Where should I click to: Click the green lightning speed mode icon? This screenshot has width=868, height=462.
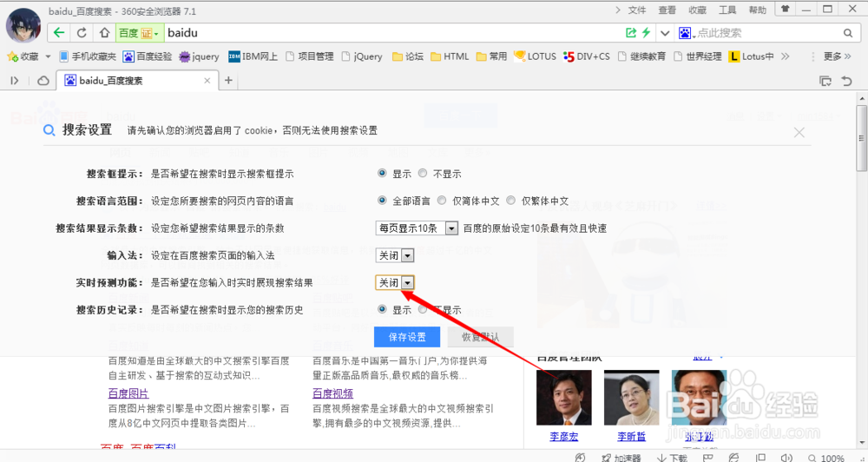tap(646, 33)
